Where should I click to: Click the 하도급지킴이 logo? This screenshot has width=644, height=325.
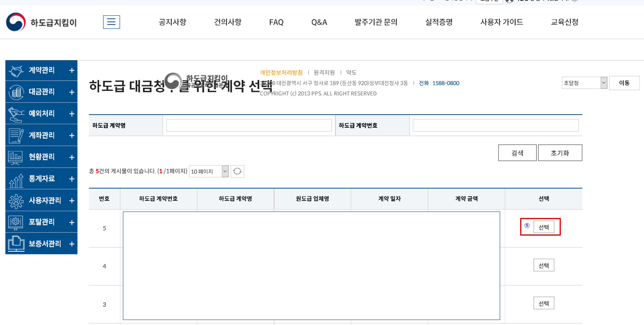[x=41, y=22]
